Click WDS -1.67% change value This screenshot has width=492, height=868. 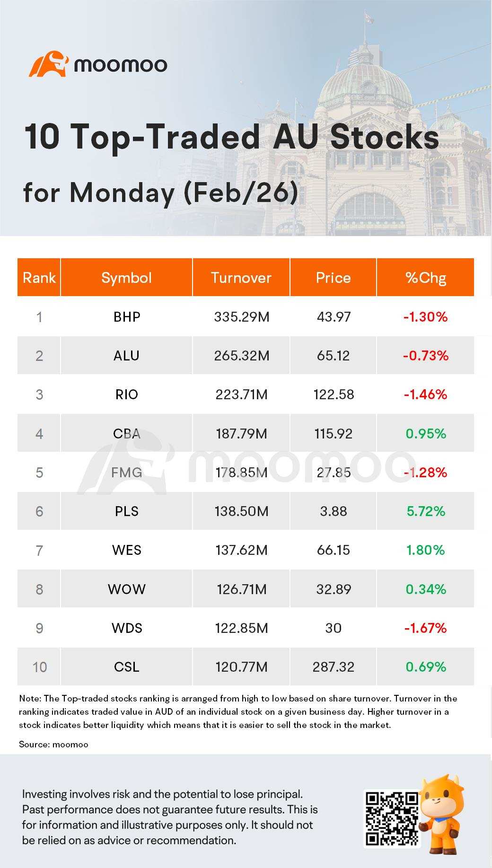[425, 628]
